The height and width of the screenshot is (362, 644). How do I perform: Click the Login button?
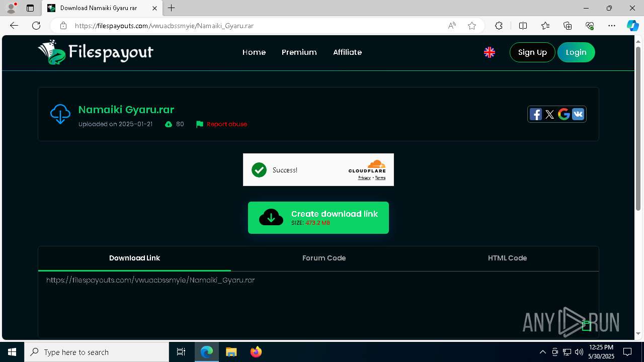pyautogui.click(x=576, y=52)
